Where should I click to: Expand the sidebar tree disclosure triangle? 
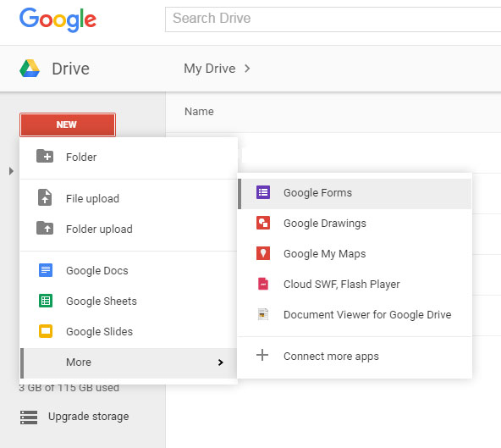[x=11, y=171]
